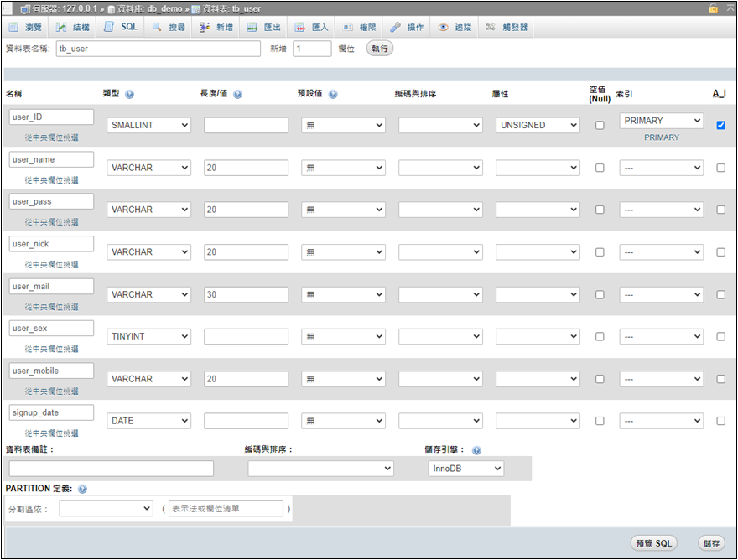Click the user_mobile name field
Image resolution: width=738 pixels, height=560 pixels.
tap(51, 371)
